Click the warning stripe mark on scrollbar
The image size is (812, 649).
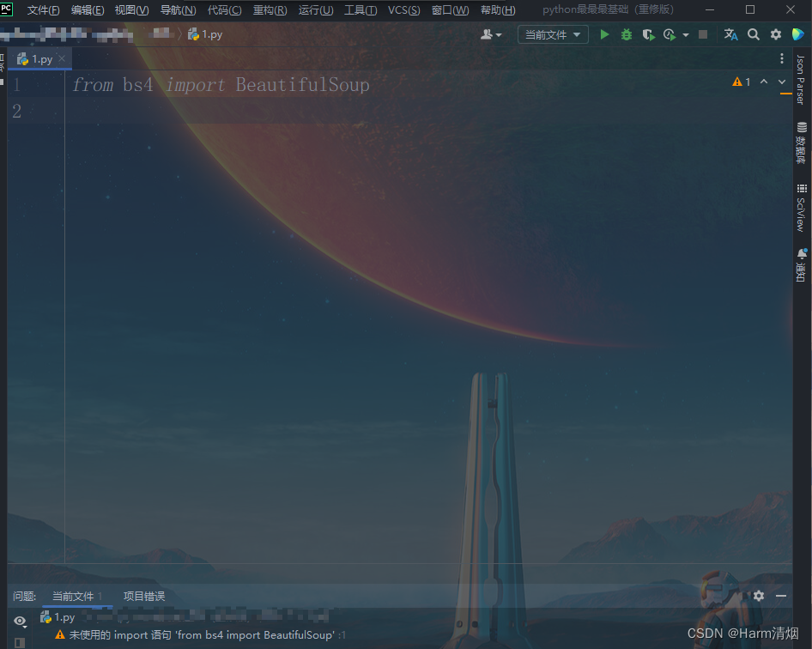[785, 94]
